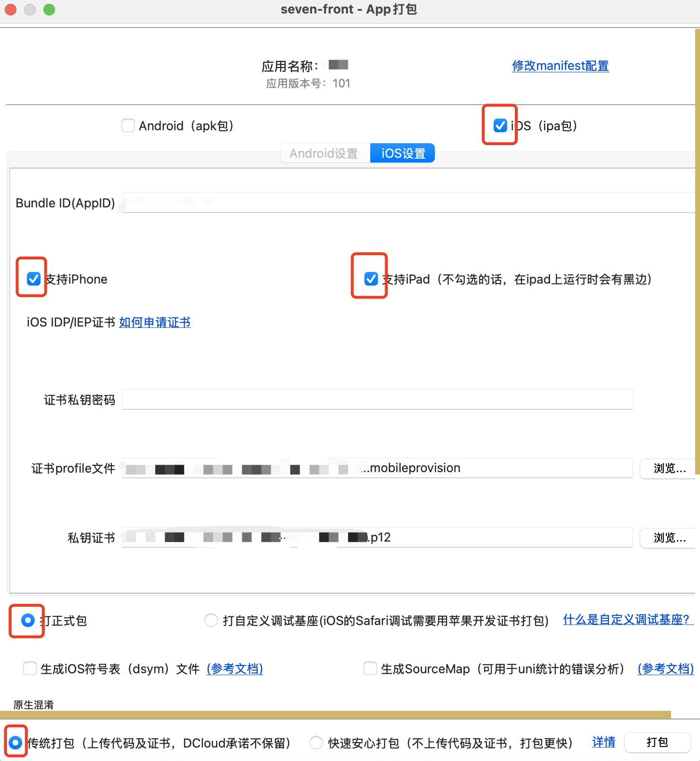Open the 如何申请证书 link
The image size is (700, 761).
point(155,322)
